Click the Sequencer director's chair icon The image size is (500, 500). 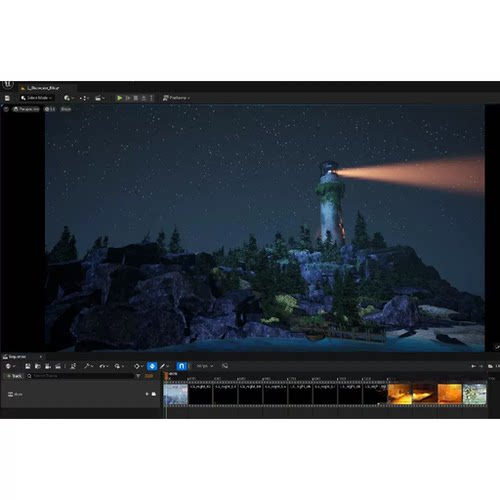73,366
